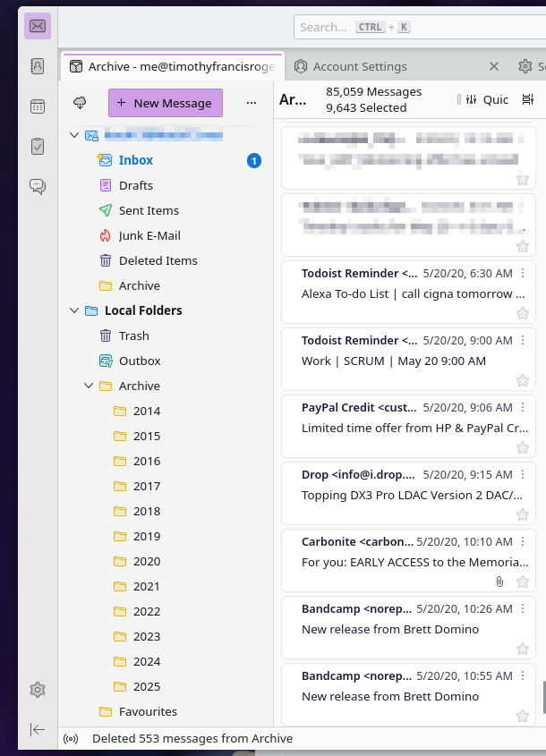Open the Tasks space icon
Viewport: 546px width, 756px height.
(37, 146)
